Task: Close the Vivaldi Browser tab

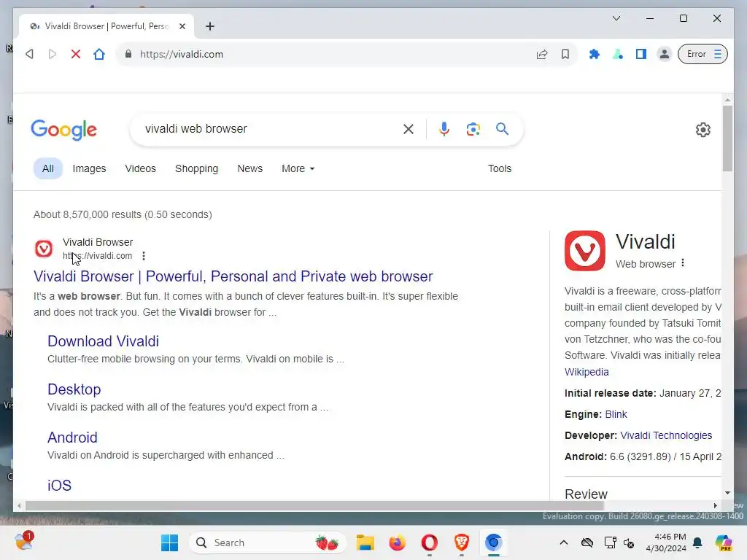Action: coord(182,26)
